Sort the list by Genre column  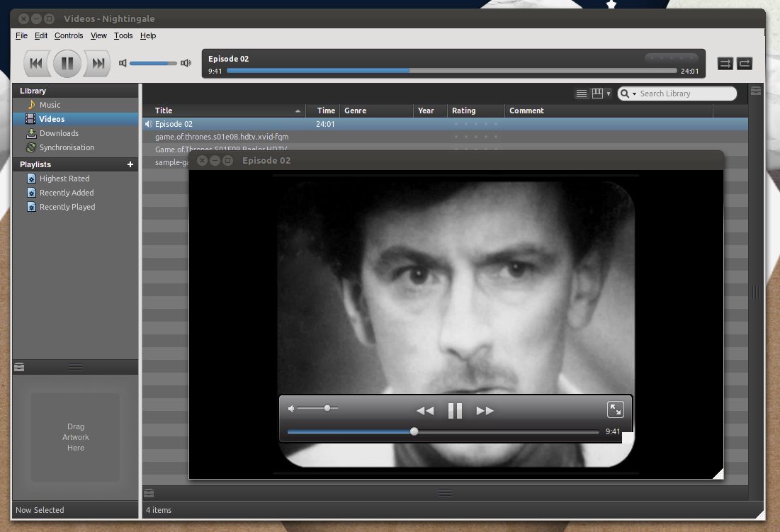[377, 111]
